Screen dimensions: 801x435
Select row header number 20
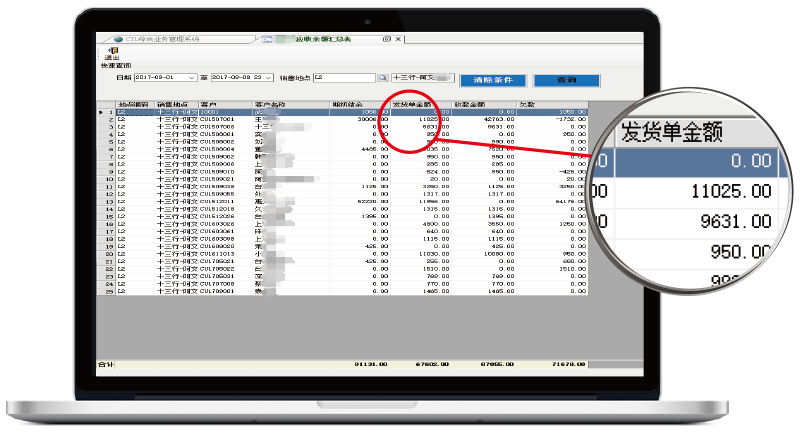[106, 254]
